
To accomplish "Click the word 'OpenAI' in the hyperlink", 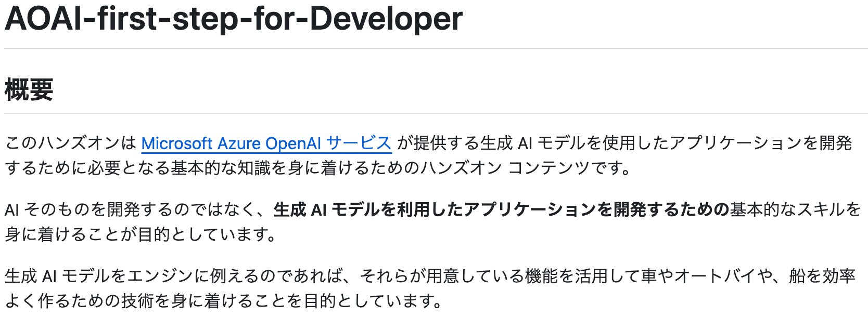I will [293, 143].
